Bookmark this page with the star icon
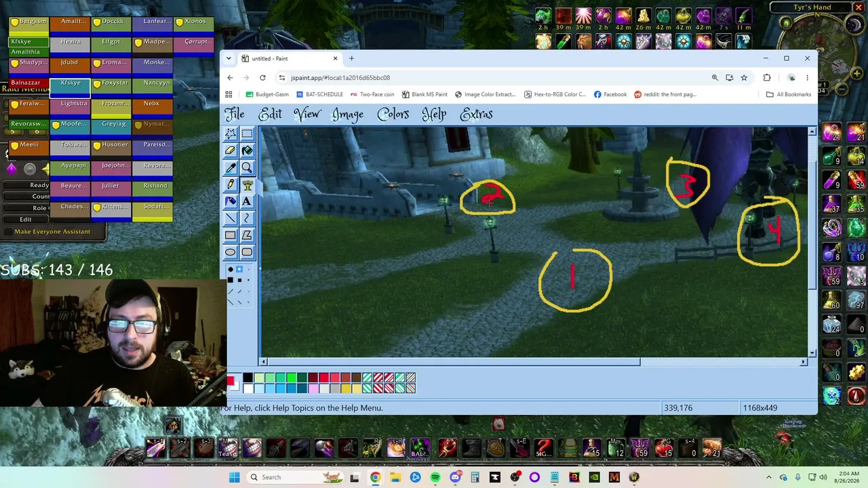This screenshot has height=488, width=868. 744,77
